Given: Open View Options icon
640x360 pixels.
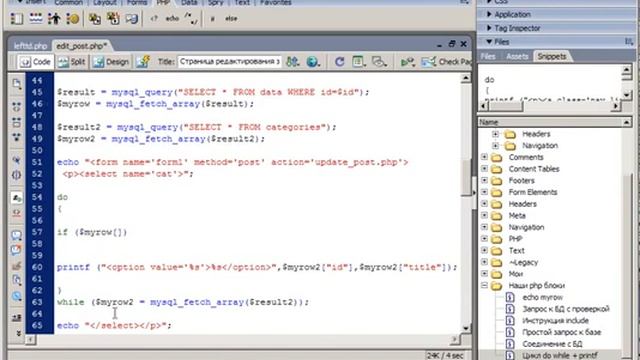Looking at the screenshot, I should (x=359, y=62).
